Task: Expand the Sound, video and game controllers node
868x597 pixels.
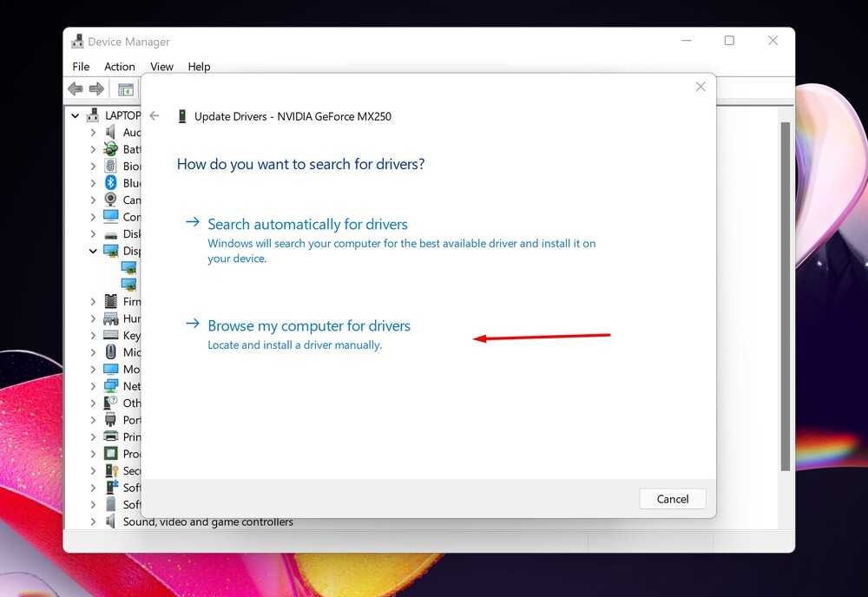Action: [93, 522]
